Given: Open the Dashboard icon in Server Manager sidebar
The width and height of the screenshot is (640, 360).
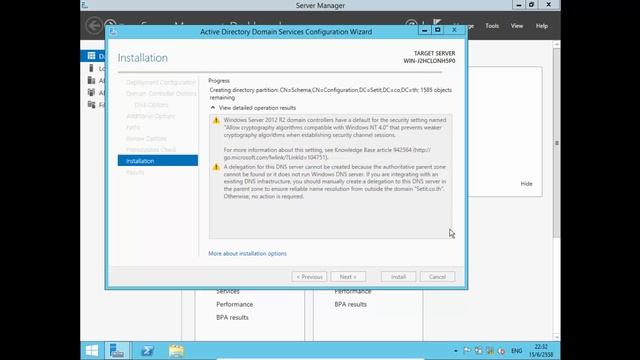Looking at the screenshot, I should [91, 56].
